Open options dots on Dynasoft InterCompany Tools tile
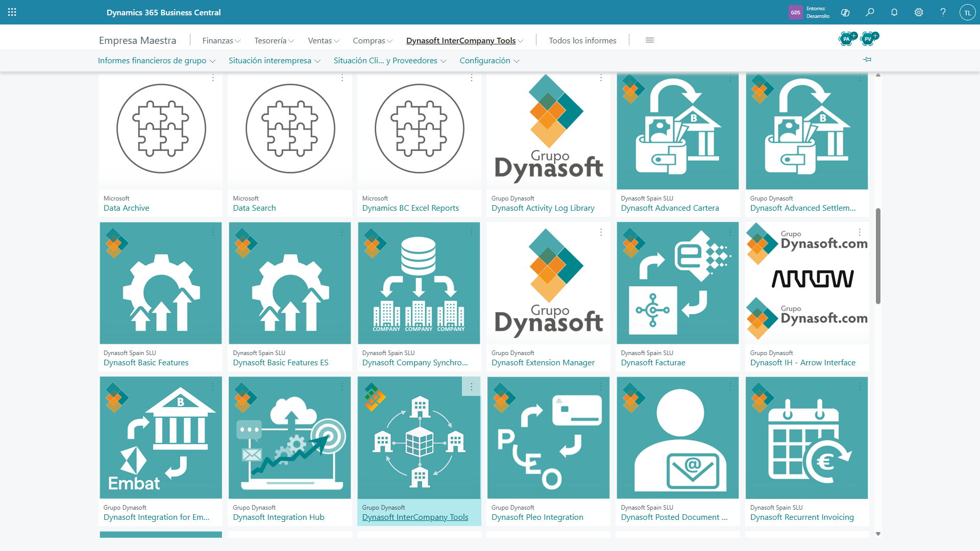980x551 pixels. point(472,387)
